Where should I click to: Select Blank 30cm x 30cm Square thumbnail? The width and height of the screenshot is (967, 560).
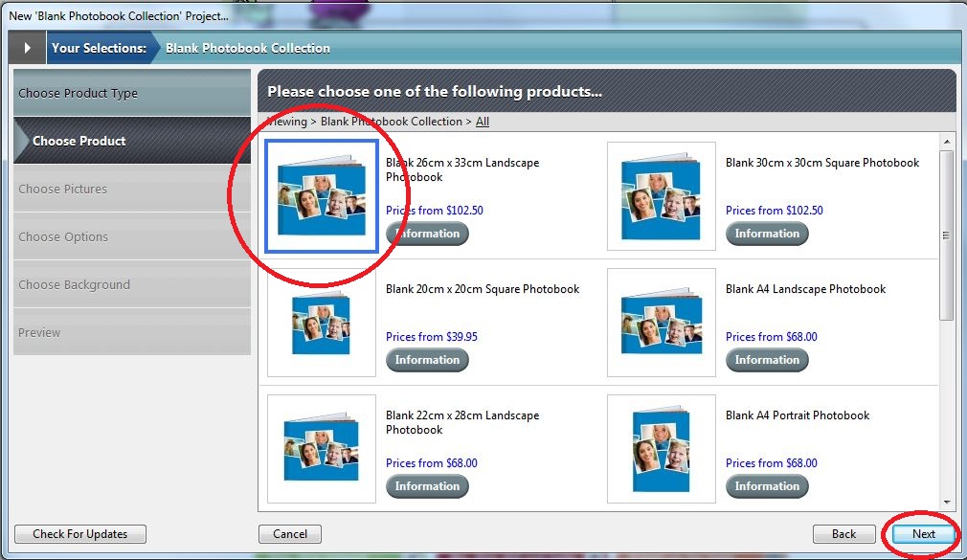pyautogui.click(x=662, y=196)
